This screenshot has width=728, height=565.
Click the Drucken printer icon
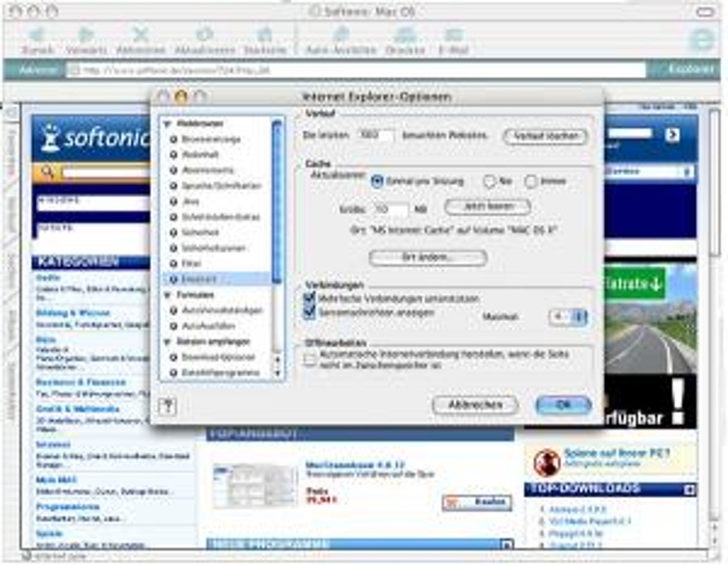tap(405, 35)
